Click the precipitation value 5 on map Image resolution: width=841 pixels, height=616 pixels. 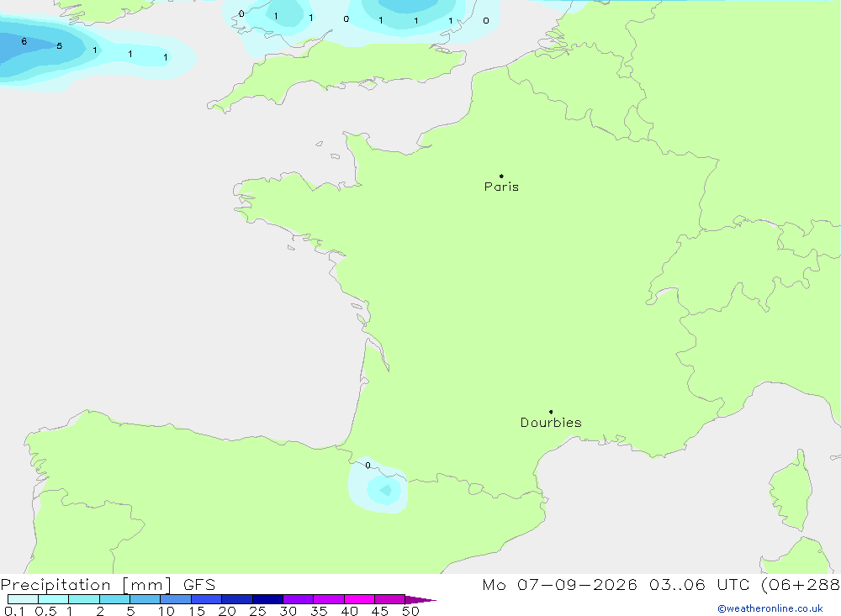(60, 45)
